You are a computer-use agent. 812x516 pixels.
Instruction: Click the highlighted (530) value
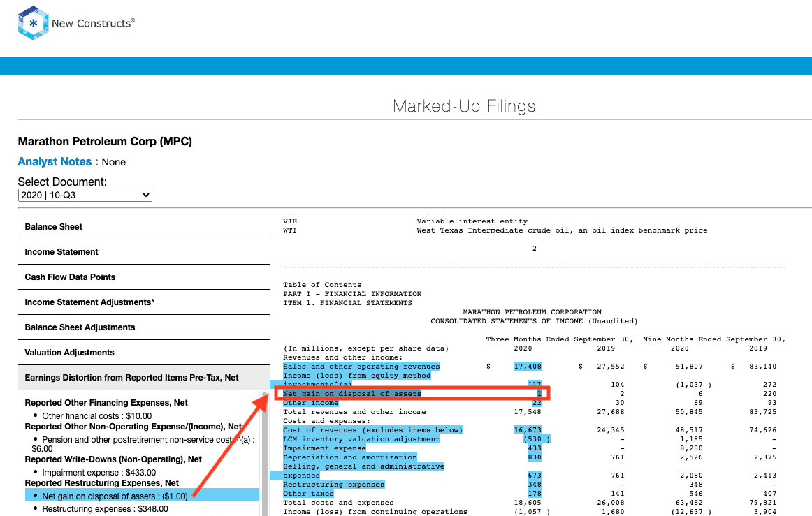[x=537, y=439]
